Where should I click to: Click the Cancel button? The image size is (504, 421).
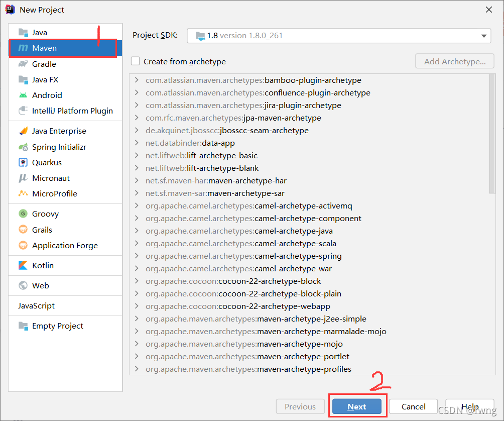(413, 406)
